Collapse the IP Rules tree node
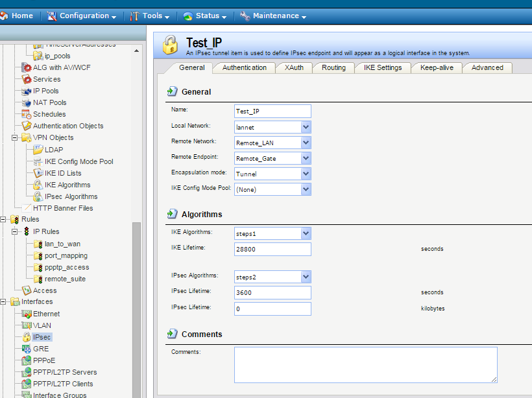The height and width of the screenshot is (398, 532). (x=16, y=231)
